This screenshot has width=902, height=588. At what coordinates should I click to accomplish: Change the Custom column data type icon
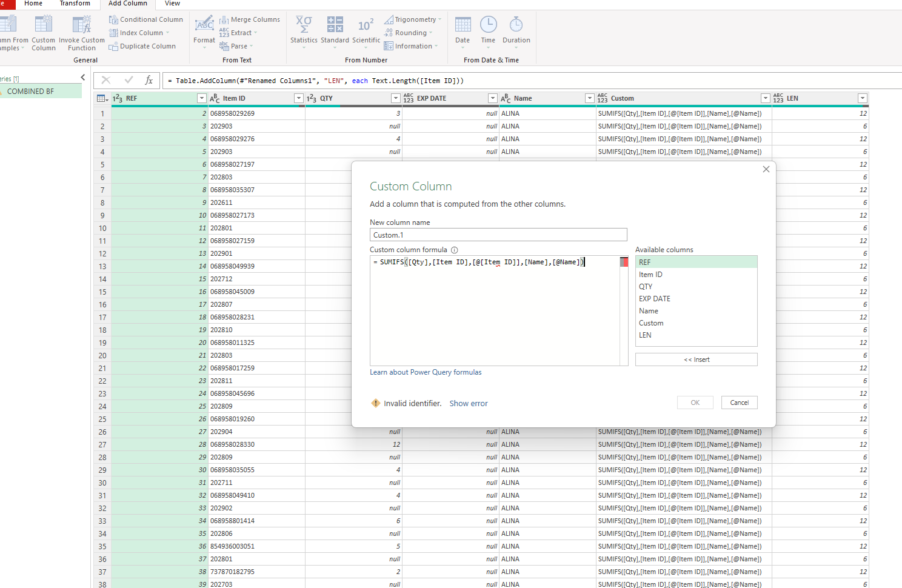pos(603,98)
